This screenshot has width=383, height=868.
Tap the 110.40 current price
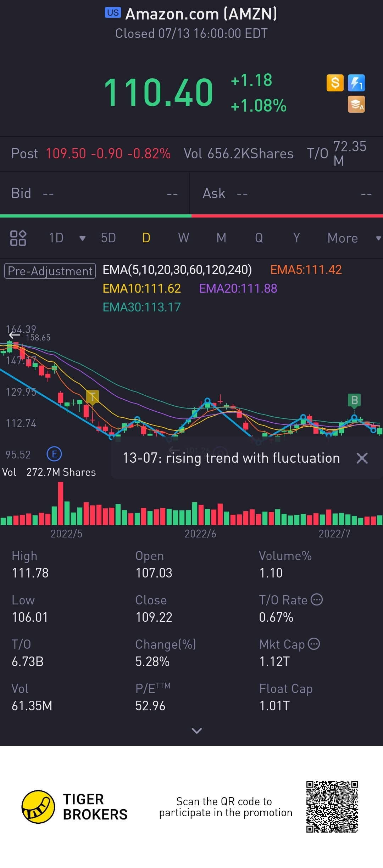pos(159,93)
